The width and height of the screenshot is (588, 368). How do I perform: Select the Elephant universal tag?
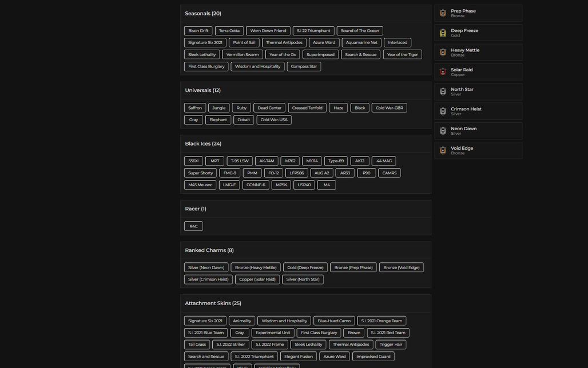click(218, 120)
